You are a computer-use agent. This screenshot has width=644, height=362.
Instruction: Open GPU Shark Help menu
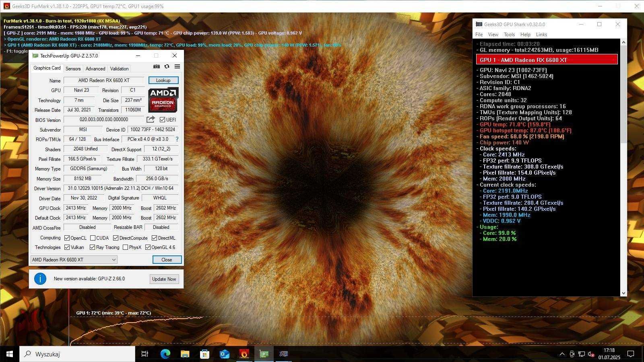525,35
